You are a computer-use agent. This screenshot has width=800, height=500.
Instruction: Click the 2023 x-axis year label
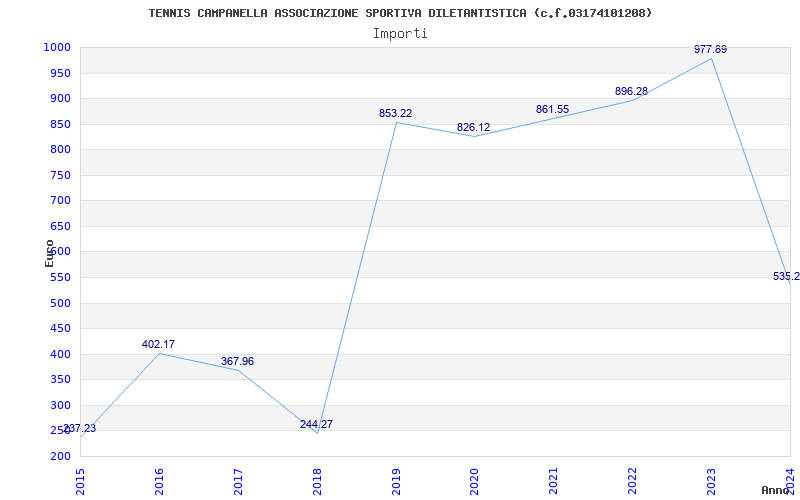[x=712, y=482]
